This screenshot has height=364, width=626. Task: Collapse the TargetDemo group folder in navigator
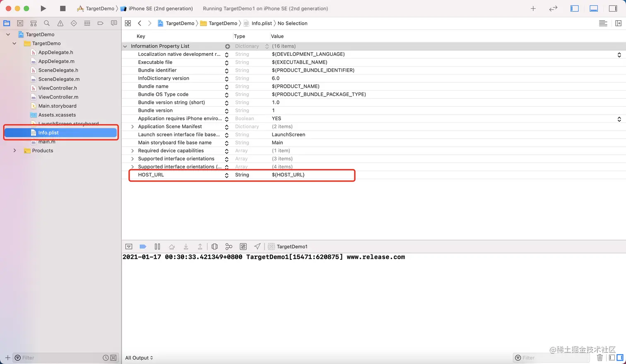coord(14,43)
